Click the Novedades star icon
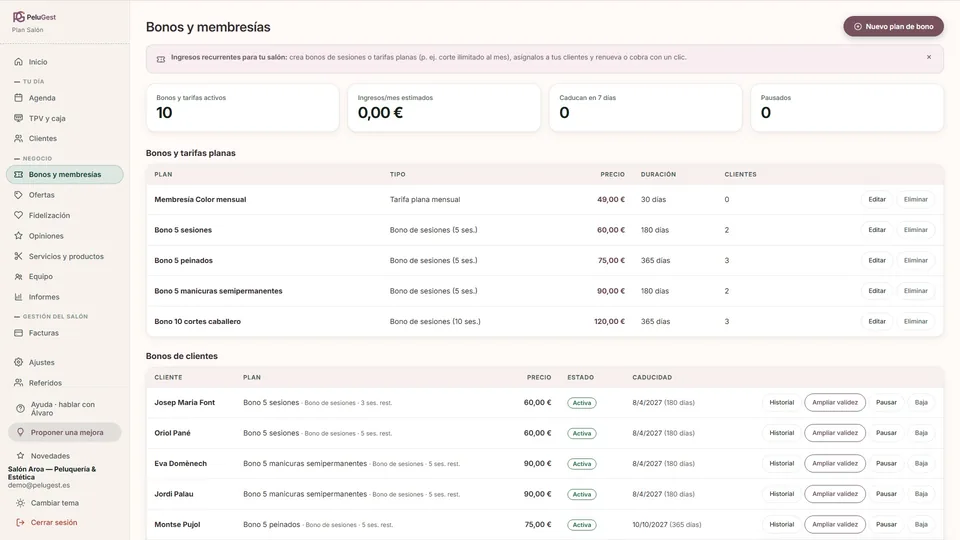The width and height of the screenshot is (960, 540). 20,456
